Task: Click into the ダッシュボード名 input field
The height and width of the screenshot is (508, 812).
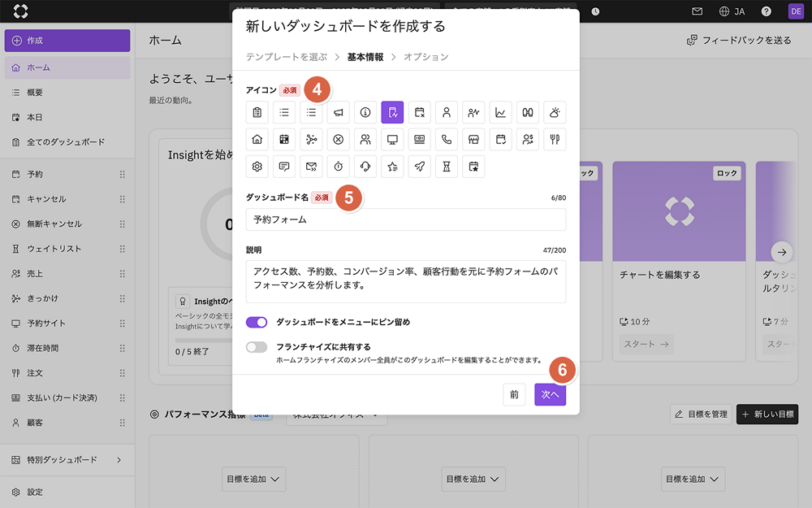Action: (x=406, y=219)
